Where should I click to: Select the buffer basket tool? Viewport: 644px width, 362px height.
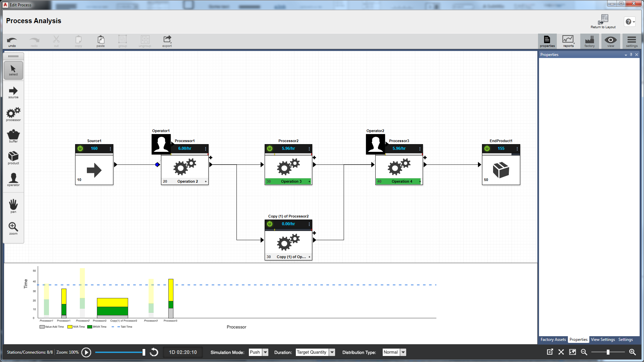click(x=13, y=136)
